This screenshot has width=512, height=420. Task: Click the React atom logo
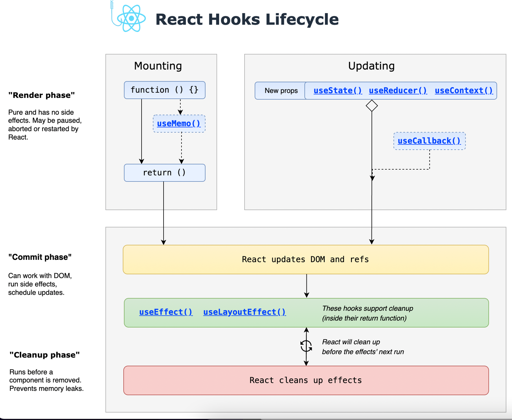tap(131, 18)
